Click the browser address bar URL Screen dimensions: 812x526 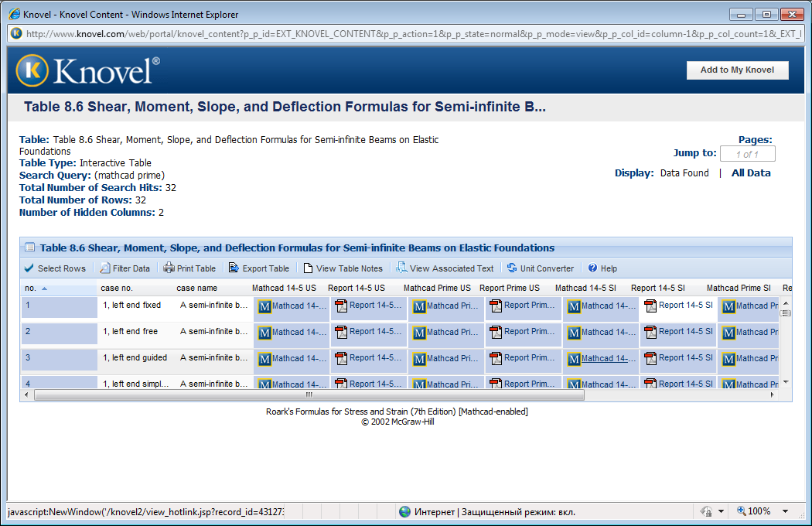[413, 34]
